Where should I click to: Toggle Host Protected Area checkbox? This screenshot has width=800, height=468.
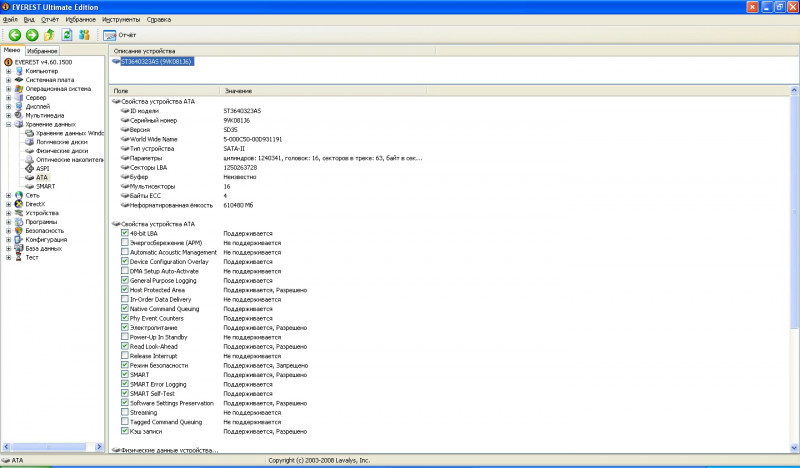click(124, 289)
